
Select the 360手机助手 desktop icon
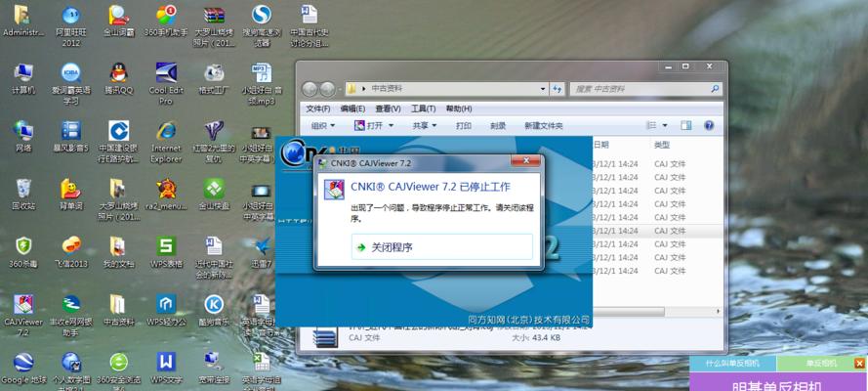pyautogui.click(x=166, y=21)
